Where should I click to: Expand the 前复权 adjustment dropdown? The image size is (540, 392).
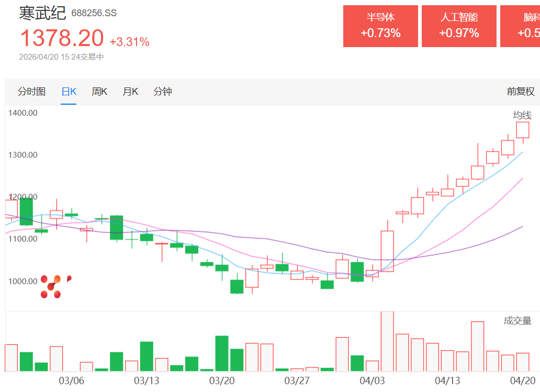coord(520,92)
